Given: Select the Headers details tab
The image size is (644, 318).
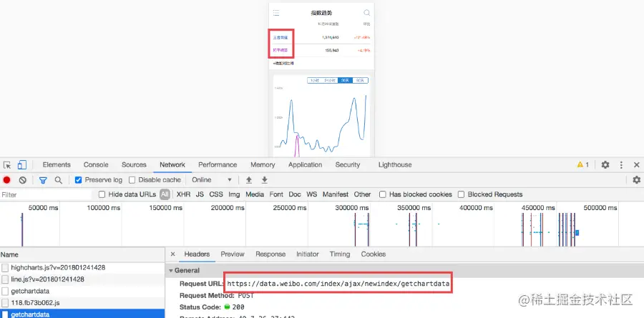Looking at the screenshot, I should pos(197,254).
